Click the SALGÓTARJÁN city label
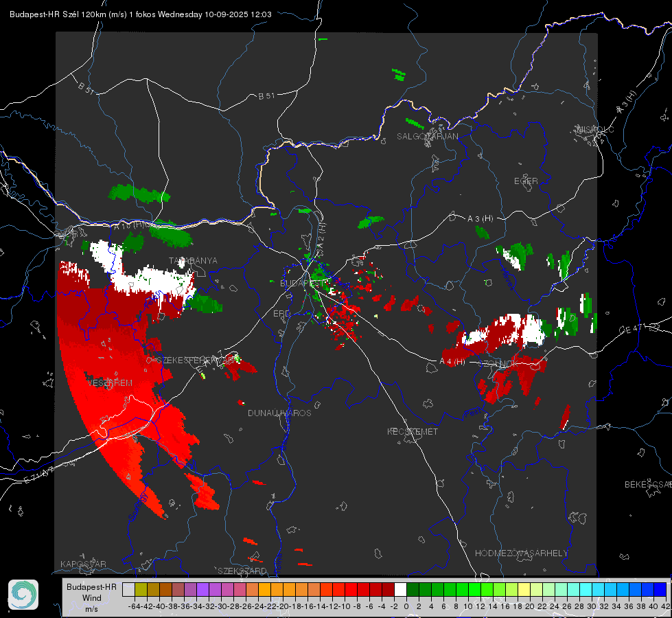 [427, 137]
